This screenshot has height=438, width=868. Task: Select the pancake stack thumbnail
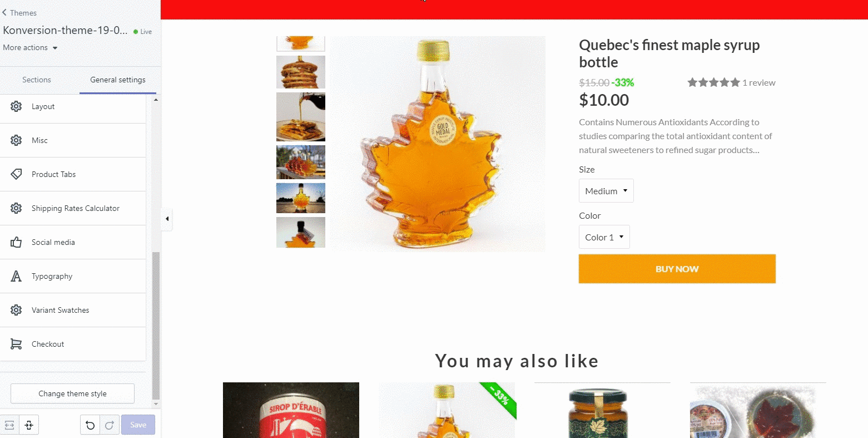pyautogui.click(x=301, y=72)
